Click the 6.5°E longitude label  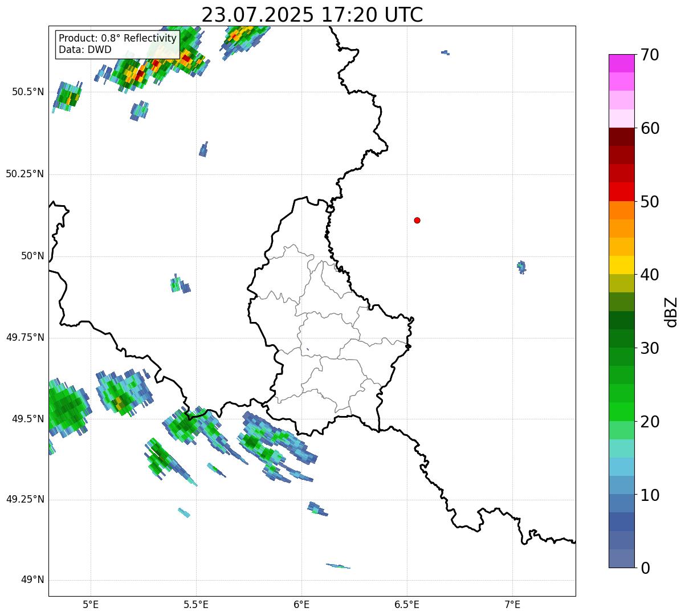pos(407,604)
